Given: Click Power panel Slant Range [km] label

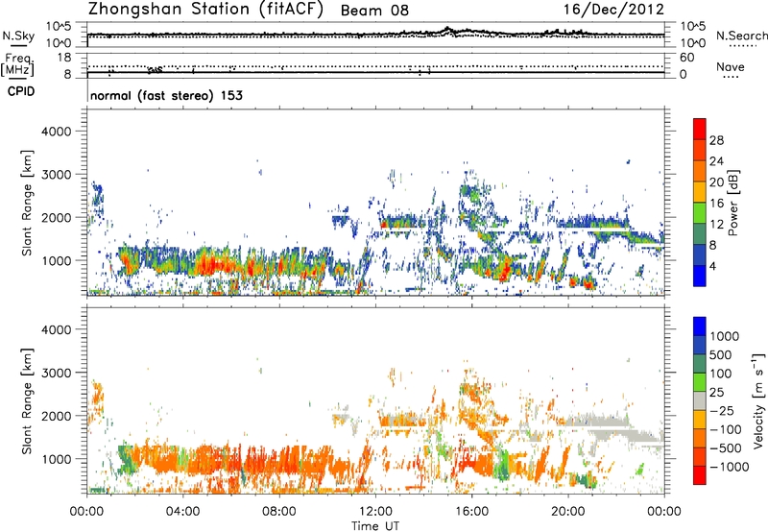Looking at the screenshot, I should pyautogui.click(x=27, y=203).
